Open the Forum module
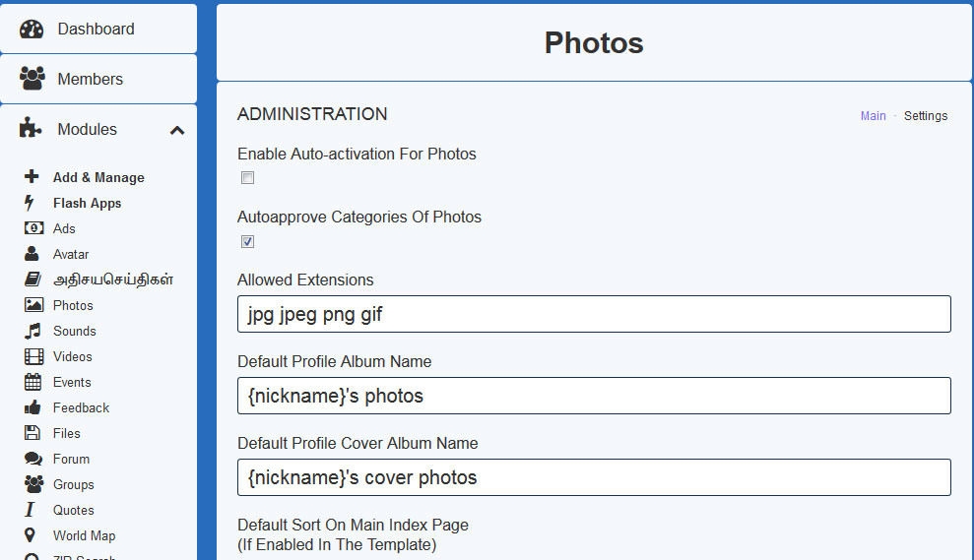 point(71,459)
